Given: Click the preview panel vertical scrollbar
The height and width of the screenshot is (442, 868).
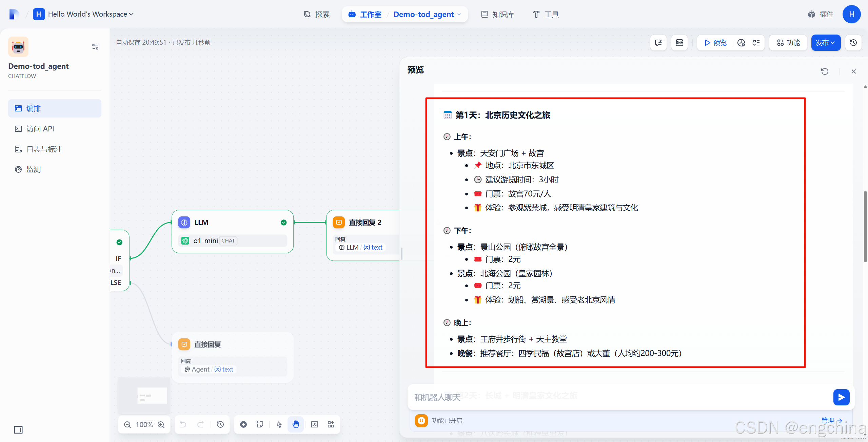Looking at the screenshot, I should pyautogui.click(x=865, y=226).
